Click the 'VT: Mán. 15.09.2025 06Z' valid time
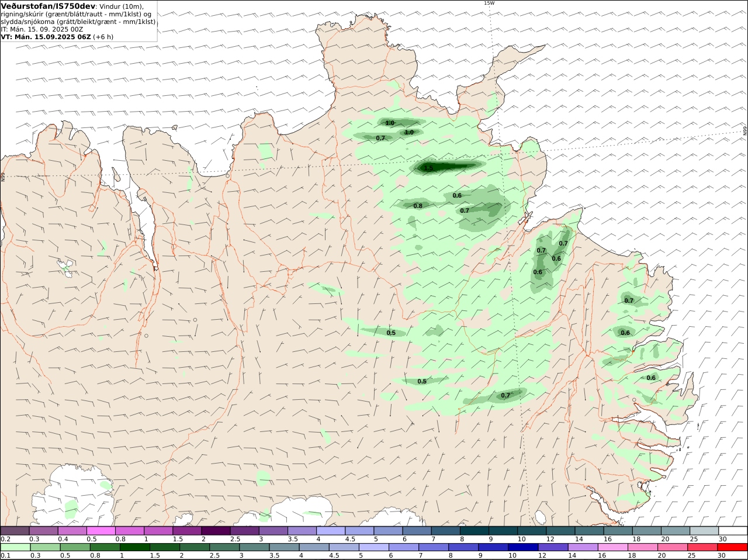748x560 pixels. tap(46, 37)
